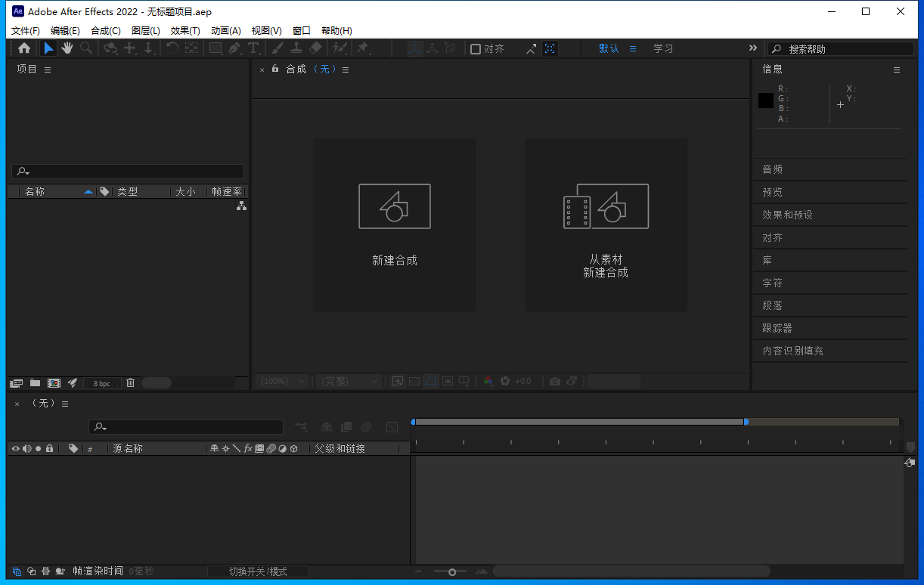Viewport: 924px width, 585px height.
Task: Select the Zoom tool
Action: 86,48
